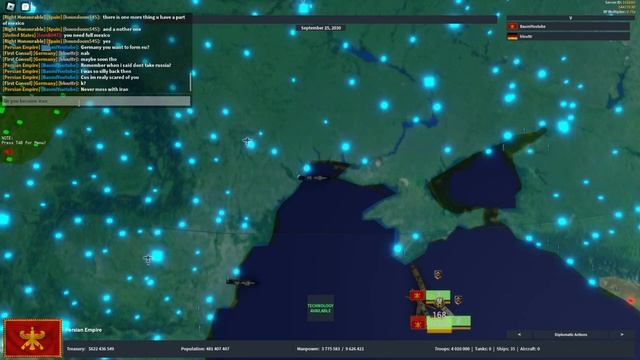Image resolution: width=640 pixels, height=360 pixels.
Task: Select the uppermost shield unit icon at sea
Action: point(438,275)
